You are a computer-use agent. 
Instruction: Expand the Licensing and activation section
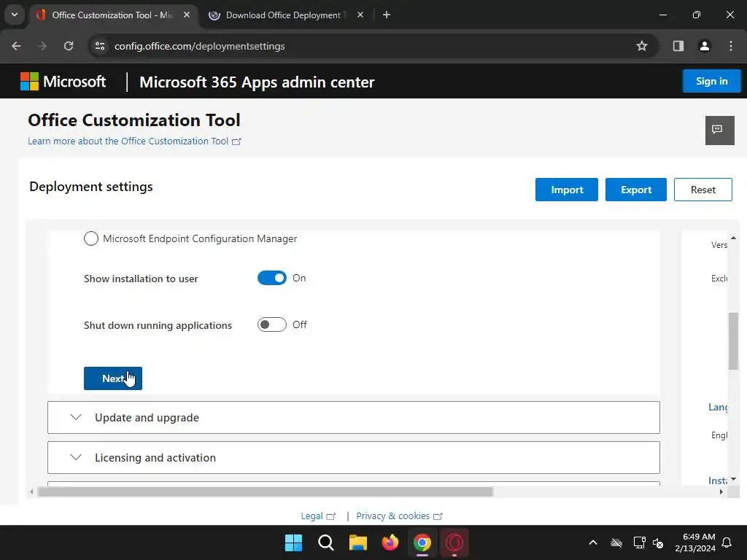(x=354, y=457)
